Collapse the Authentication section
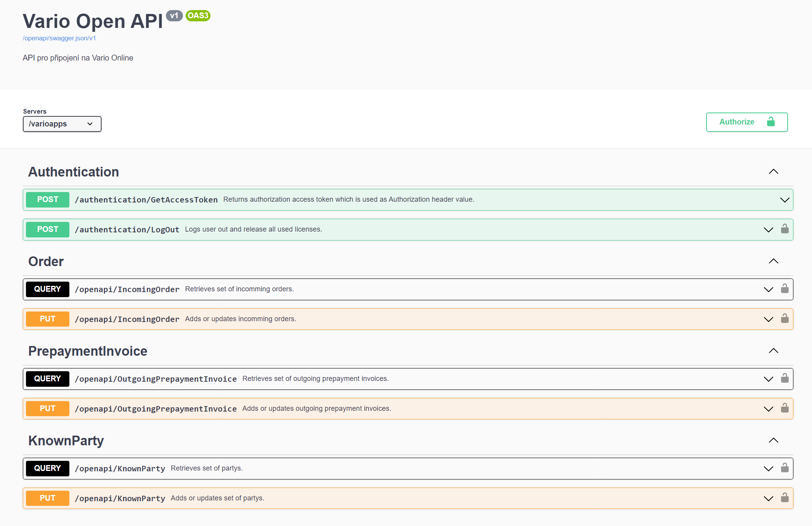812x526 pixels. pyautogui.click(x=773, y=171)
